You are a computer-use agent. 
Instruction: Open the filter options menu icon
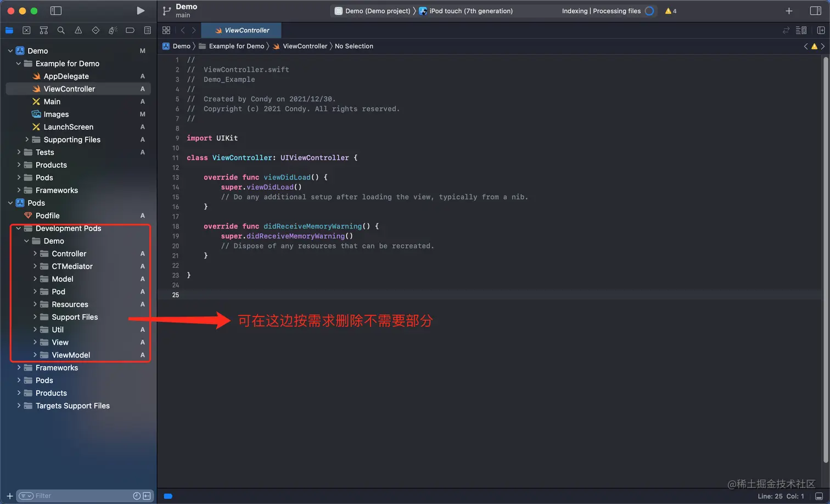(x=26, y=496)
